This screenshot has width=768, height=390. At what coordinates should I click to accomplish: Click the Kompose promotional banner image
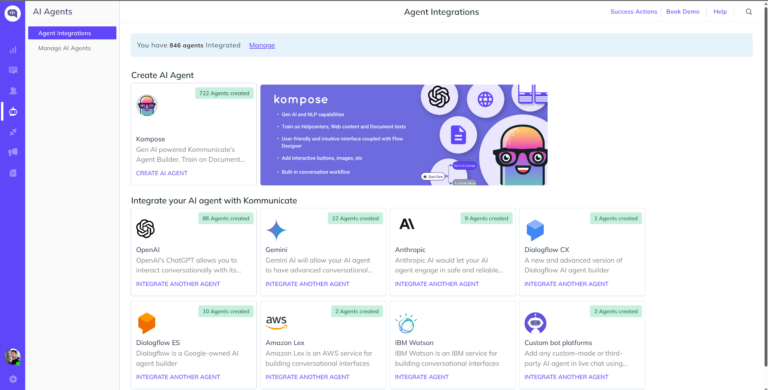(x=404, y=135)
